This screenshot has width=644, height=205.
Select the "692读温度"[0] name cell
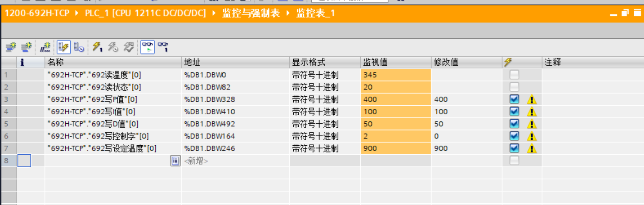point(113,75)
